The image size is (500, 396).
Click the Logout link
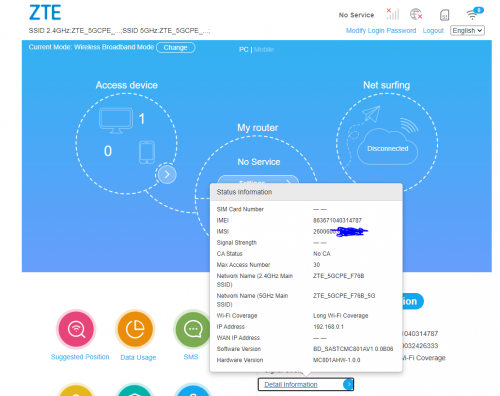point(433,31)
